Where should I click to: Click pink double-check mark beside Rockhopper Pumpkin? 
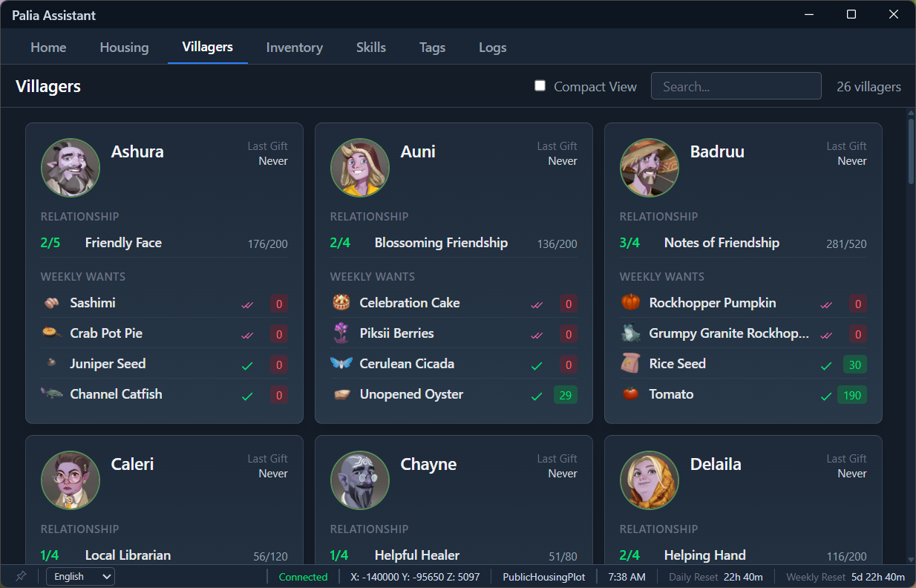pyautogui.click(x=826, y=304)
